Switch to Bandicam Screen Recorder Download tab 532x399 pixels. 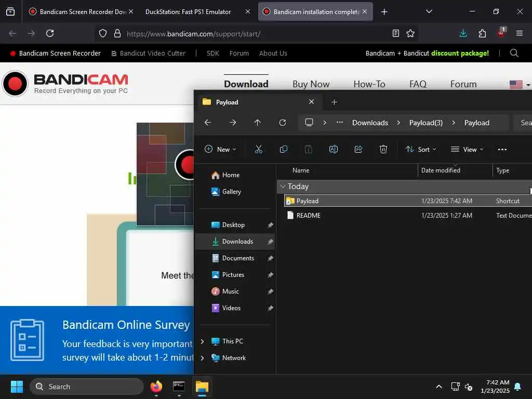click(x=81, y=11)
